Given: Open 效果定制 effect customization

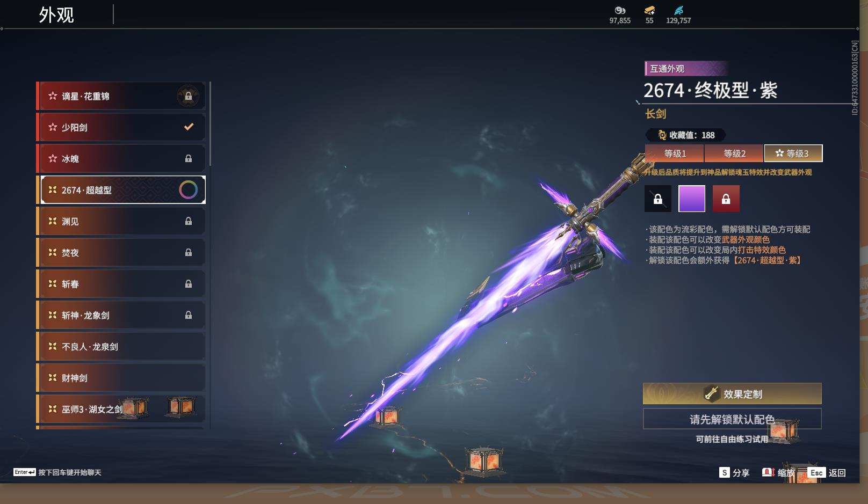Looking at the screenshot, I should click(x=732, y=394).
